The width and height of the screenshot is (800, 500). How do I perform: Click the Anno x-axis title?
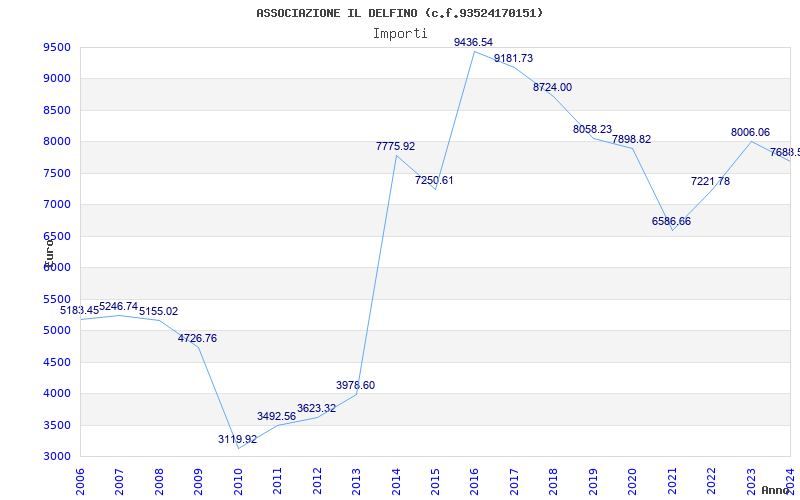776,490
